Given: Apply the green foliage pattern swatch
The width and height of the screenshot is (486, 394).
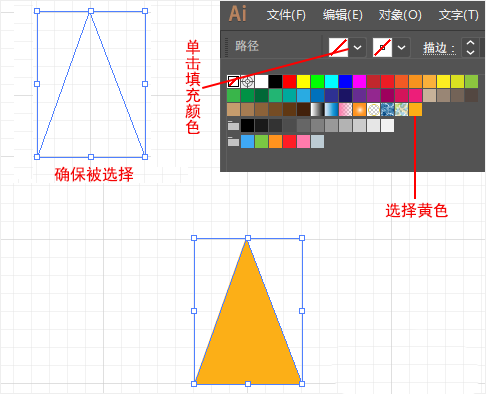Looking at the screenshot, I should [x=401, y=109].
